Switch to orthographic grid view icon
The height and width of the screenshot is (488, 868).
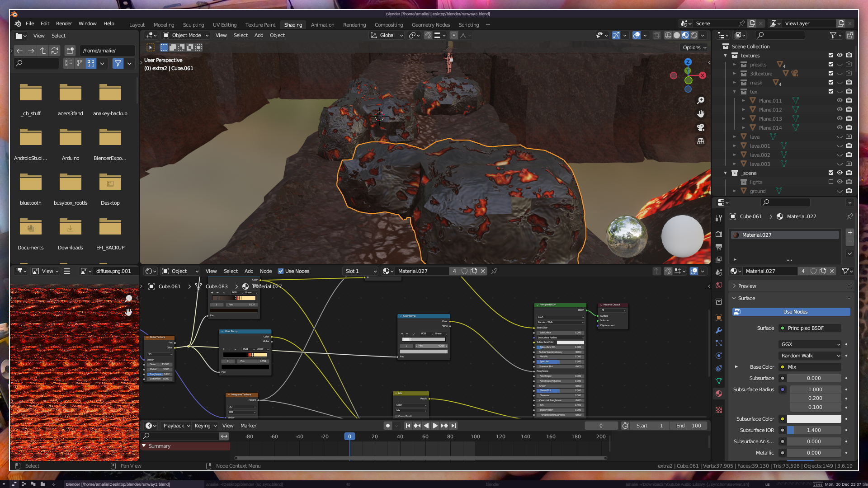(x=701, y=141)
